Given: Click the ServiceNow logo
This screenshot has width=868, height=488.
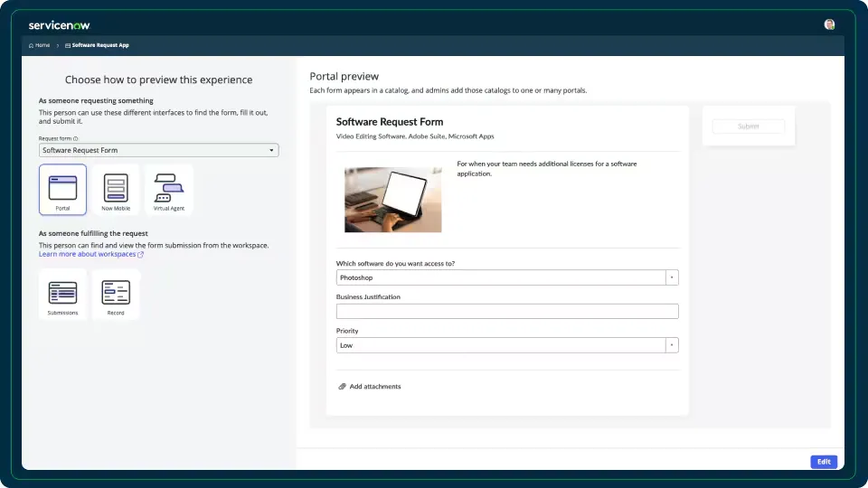Looking at the screenshot, I should pos(60,25).
